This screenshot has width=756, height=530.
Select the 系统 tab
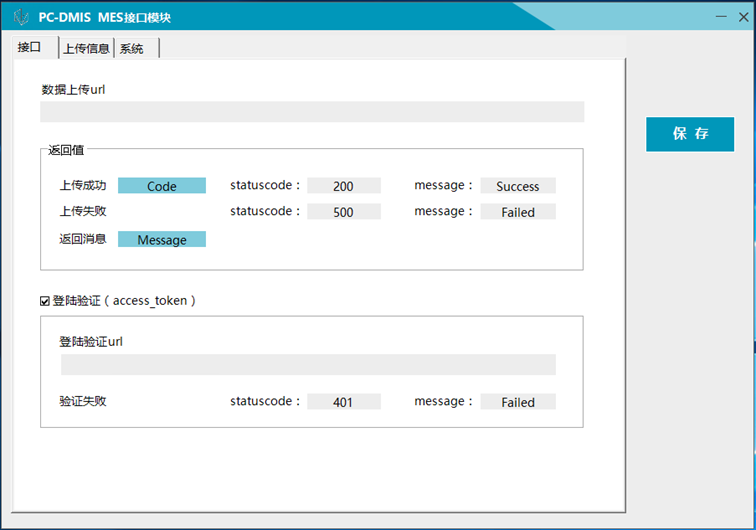[x=131, y=48]
